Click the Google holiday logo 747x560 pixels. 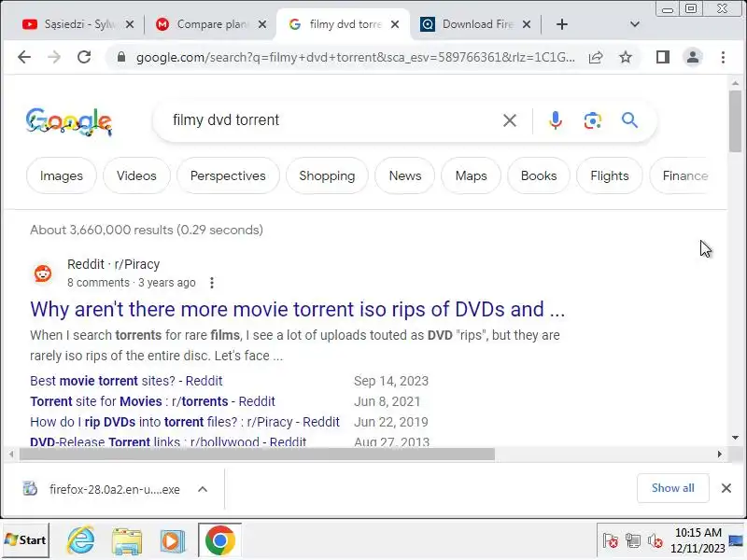[x=68, y=121]
